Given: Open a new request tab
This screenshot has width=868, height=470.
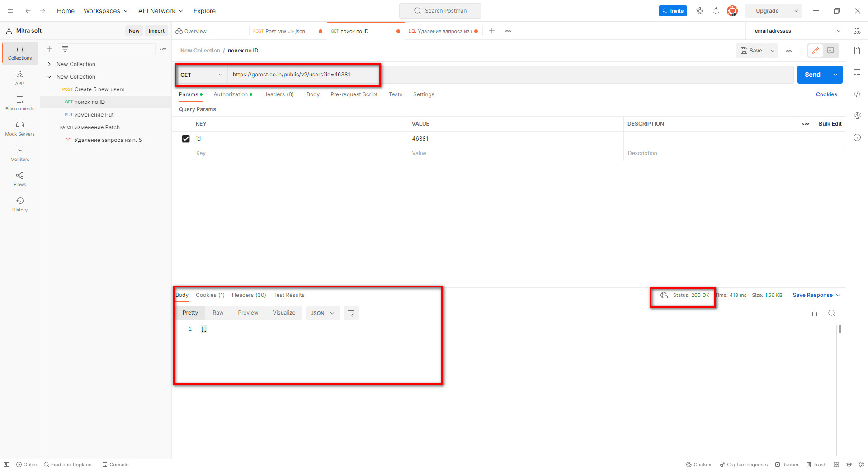Looking at the screenshot, I should pyautogui.click(x=492, y=31).
